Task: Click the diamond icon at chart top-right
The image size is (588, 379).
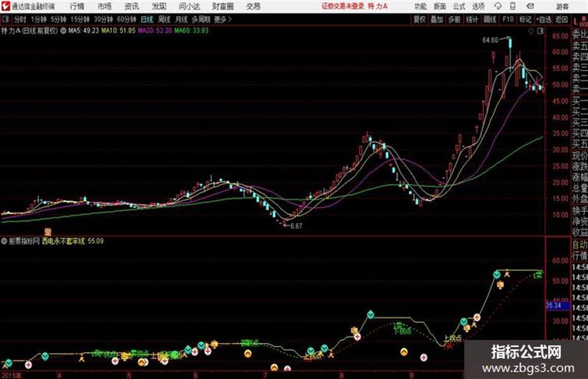Action: [531, 31]
